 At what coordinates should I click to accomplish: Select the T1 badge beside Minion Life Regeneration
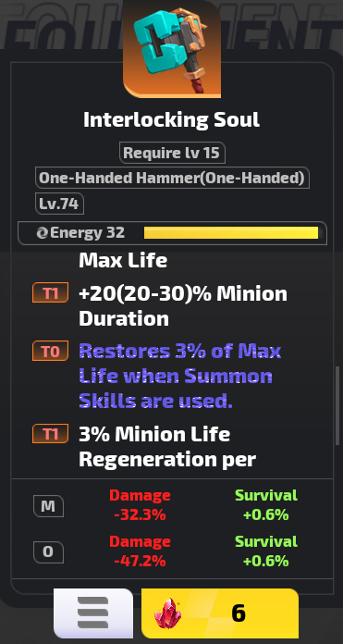point(51,434)
